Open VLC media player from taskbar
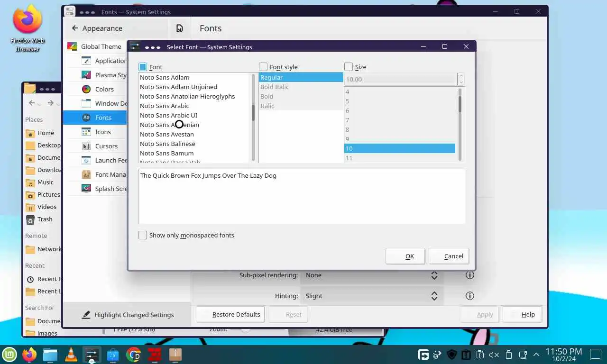 point(71,354)
